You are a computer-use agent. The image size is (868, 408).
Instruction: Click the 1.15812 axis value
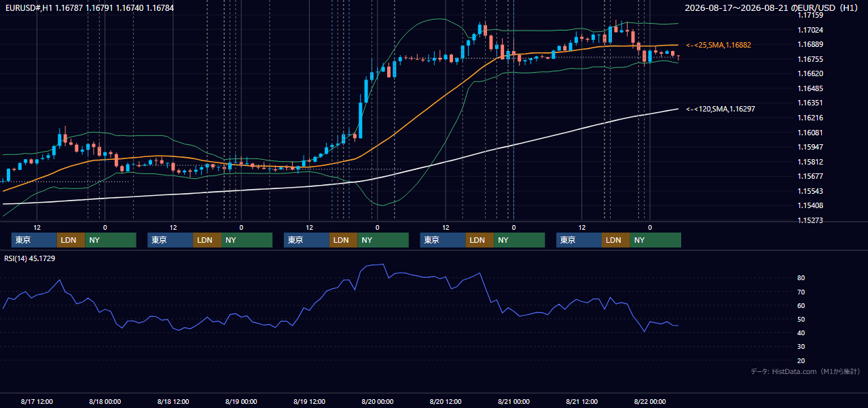click(810, 162)
